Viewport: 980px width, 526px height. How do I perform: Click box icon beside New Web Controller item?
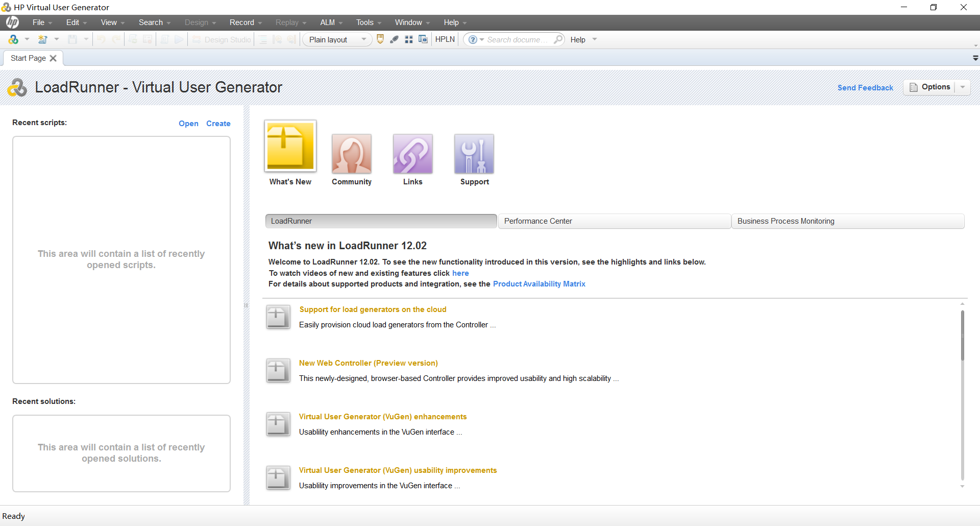[x=278, y=371]
